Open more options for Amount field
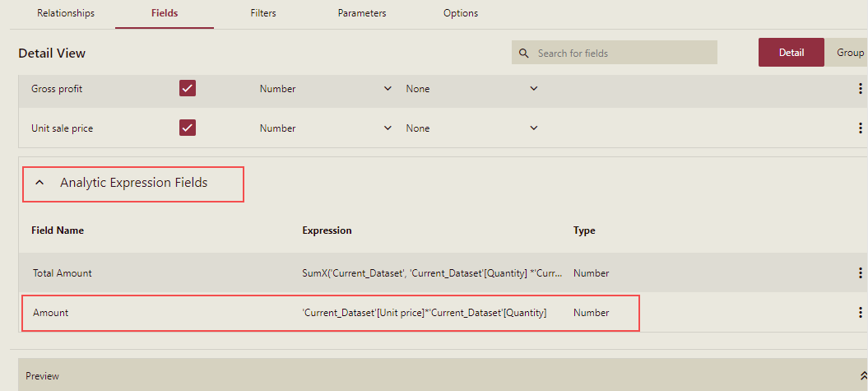Viewport: 868px width, 391px height. coord(860,312)
